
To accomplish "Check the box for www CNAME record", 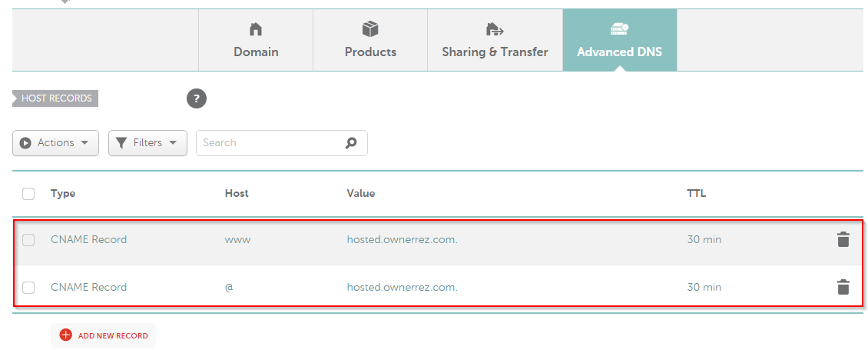I will coord(28,240).
